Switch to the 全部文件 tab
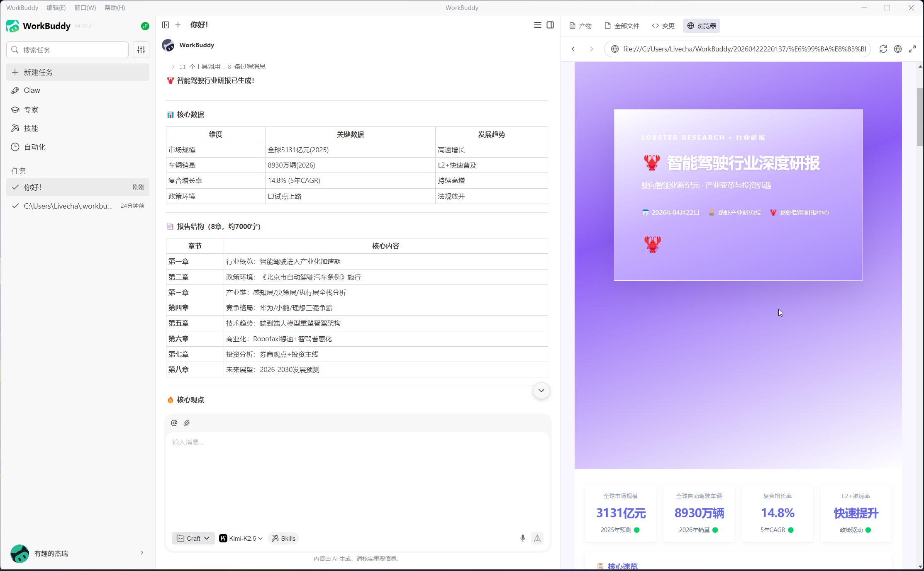Image resolution: width=924 pixels, height=571 pixels. coord(622,26)
